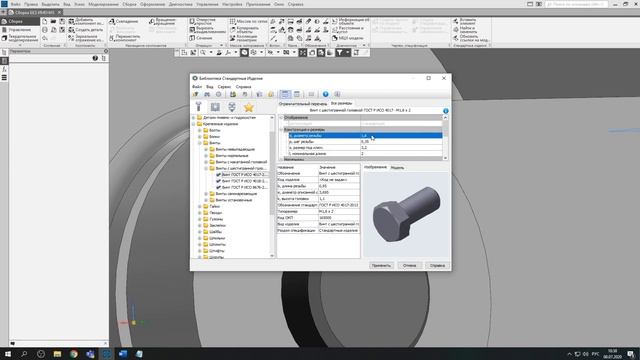Image resolution: width=640 pixels, height=360 pixels.
Task: Select the номинальная длина value cell
Action: pyautogui.click(x=401, y=153)
